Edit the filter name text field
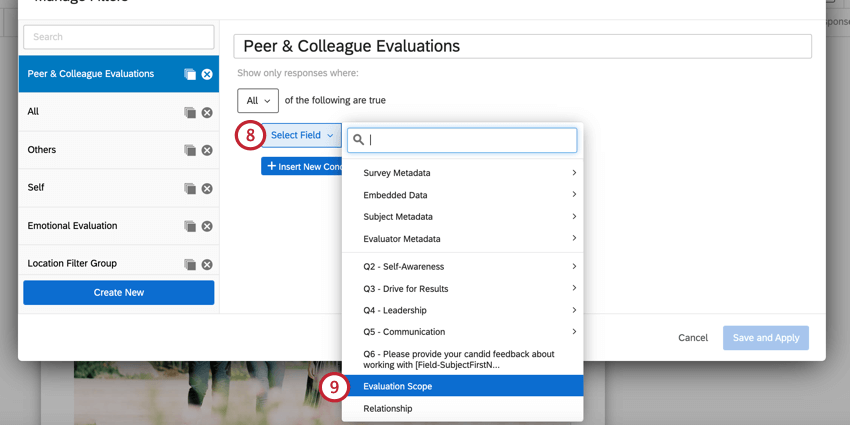The image size is (850, 425). coord(522,46)
